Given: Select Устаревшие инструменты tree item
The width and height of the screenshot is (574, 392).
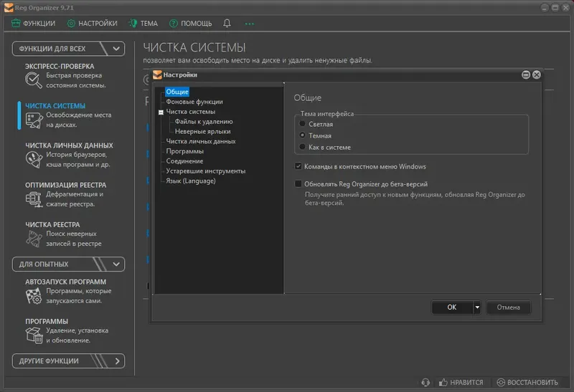Looking at the screenshot, I should click(206, 171).
